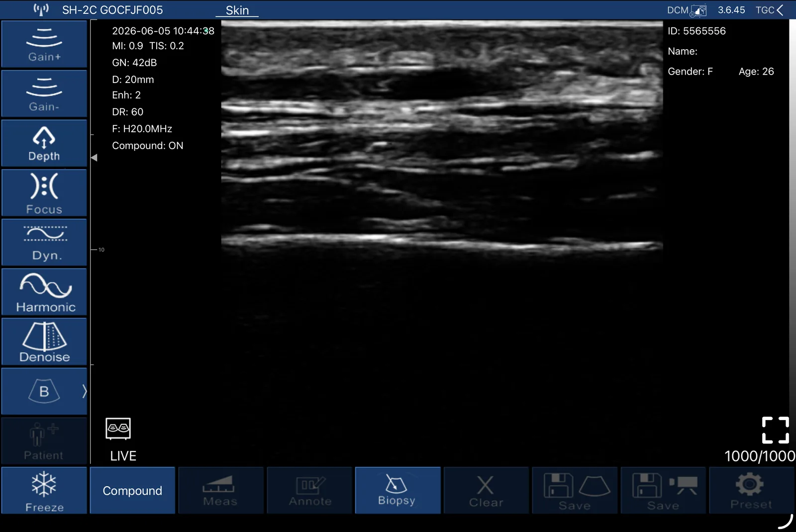Open the Patient info panel
This screenshot has width=796, height=532.
pyautogui.click(x=44, y=441)
